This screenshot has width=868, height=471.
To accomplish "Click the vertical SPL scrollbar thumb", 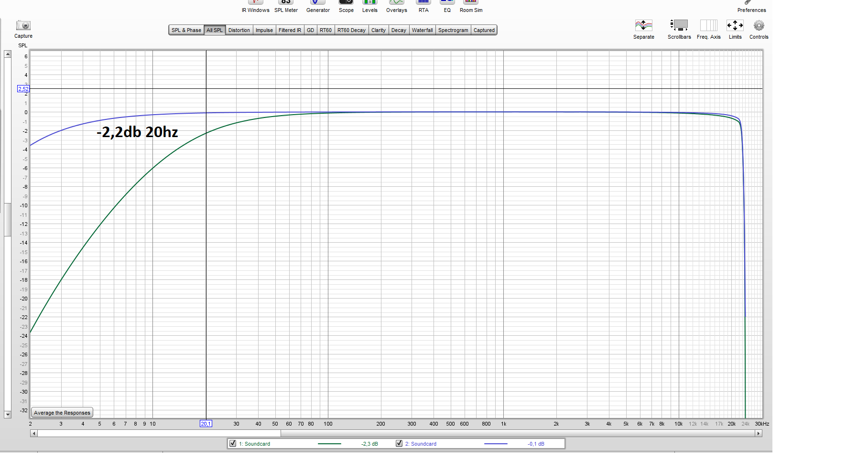I will [x=8, y=219].
